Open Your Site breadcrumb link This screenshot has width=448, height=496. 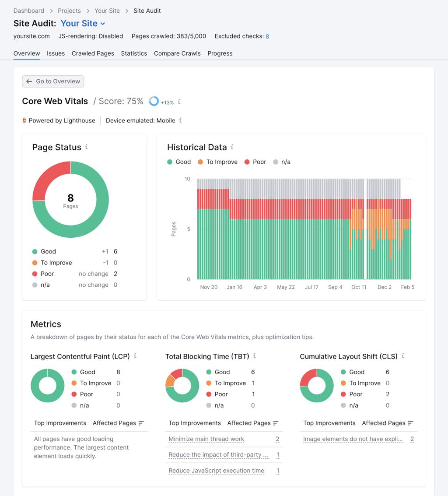(x=107, y=11)
